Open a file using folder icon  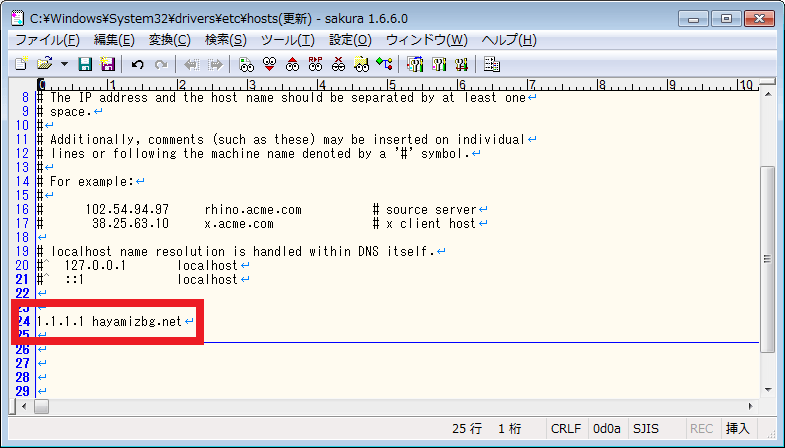coord(45,64)
